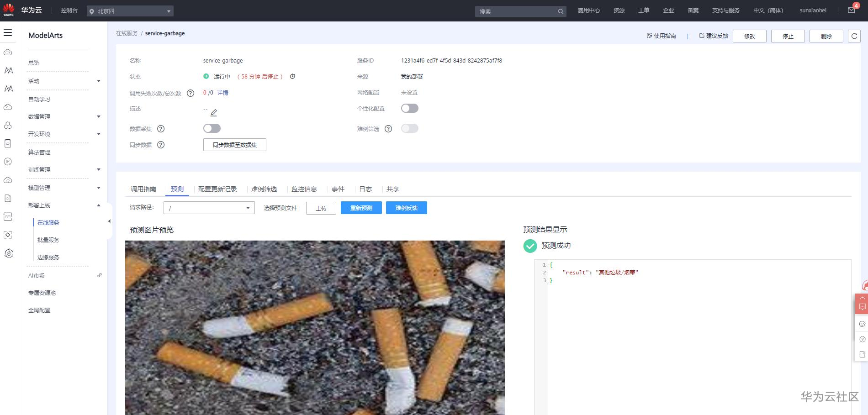Toggle the 个性化配置 switch
Image resolution: width=868 pixels, height=415 pixels.
click(x=410, y=108)
